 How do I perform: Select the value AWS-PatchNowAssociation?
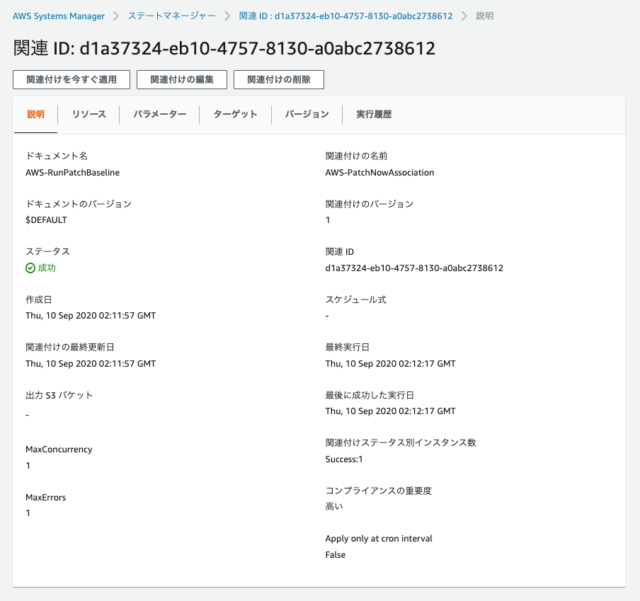coord(380,172)
